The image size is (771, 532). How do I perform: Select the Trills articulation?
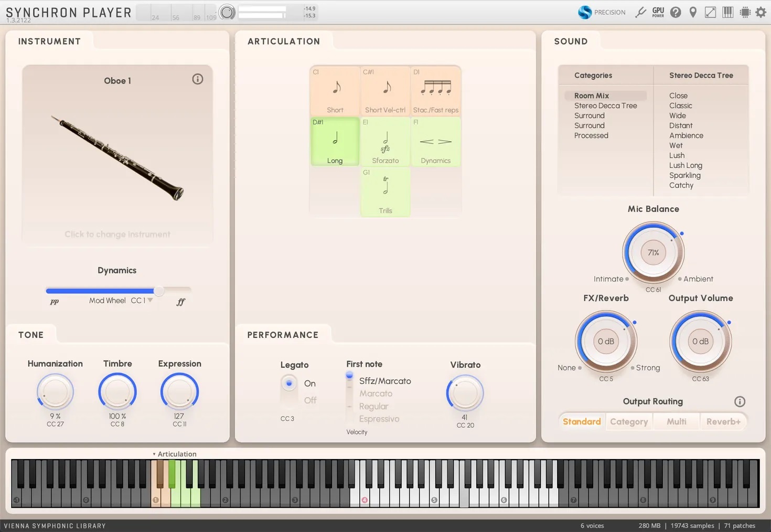(385, 192)
